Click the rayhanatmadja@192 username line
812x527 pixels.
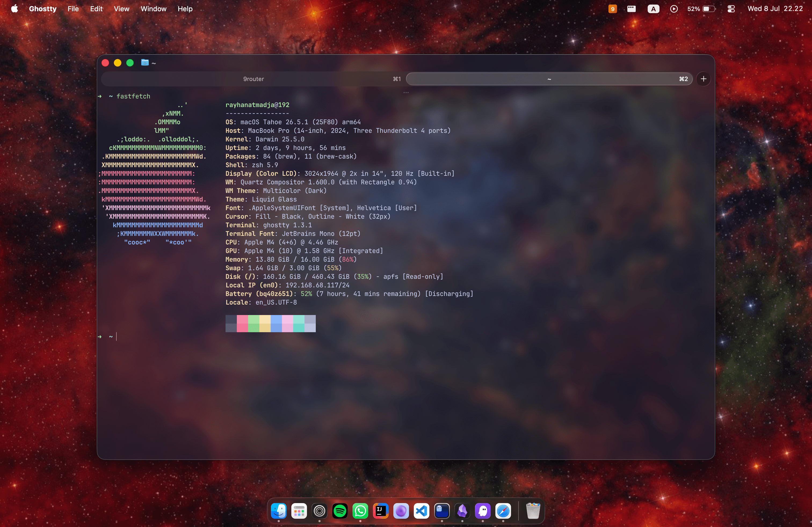[x=257, y=105]
